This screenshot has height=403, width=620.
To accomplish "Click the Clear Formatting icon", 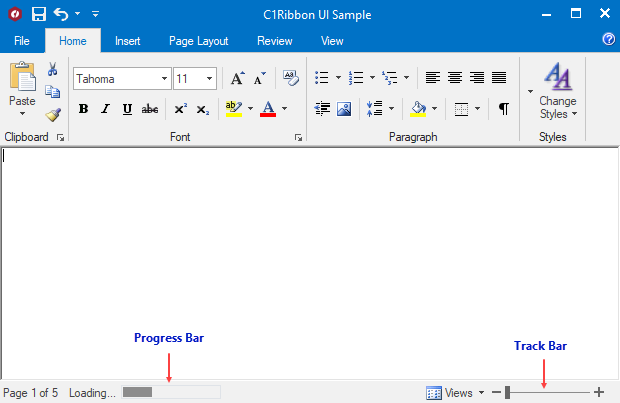I will click(x=290, y=78).
